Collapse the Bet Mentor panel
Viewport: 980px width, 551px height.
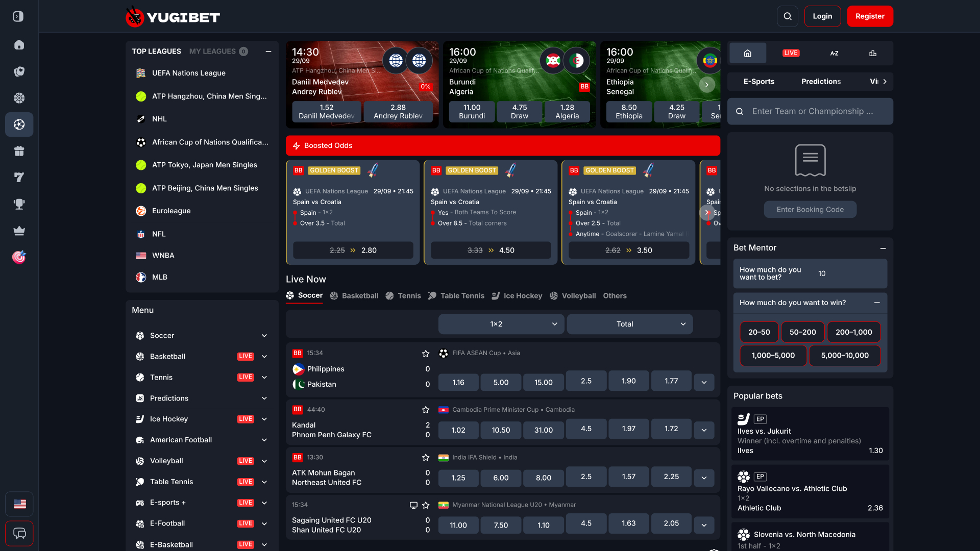pyautogui.click(x=883, y=248)
